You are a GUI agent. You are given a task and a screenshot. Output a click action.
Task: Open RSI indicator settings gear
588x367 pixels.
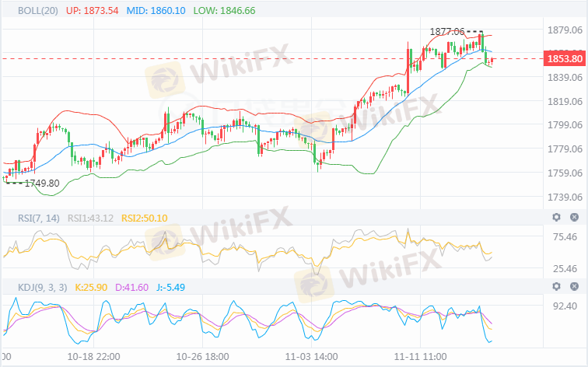[x=556, y=218]
